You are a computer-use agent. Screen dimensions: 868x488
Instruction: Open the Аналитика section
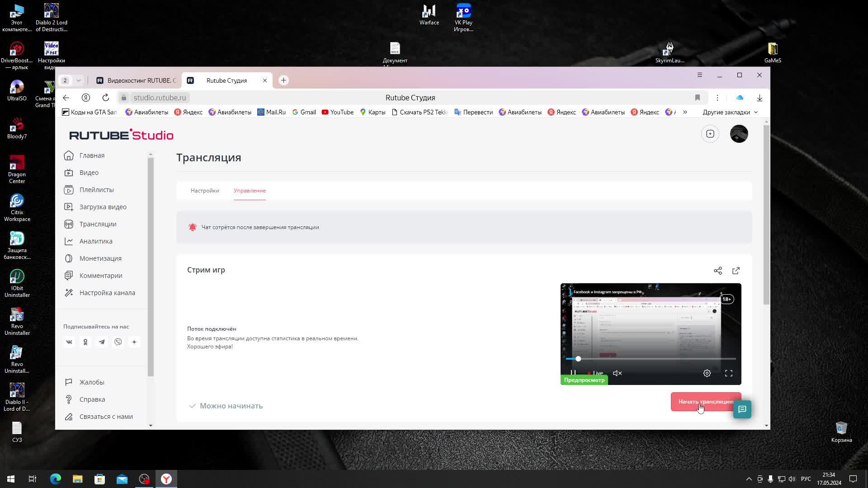coord(88,241)
